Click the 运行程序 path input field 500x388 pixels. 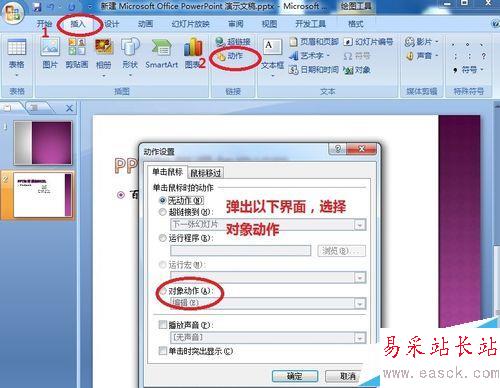click(x=241, y=251)
